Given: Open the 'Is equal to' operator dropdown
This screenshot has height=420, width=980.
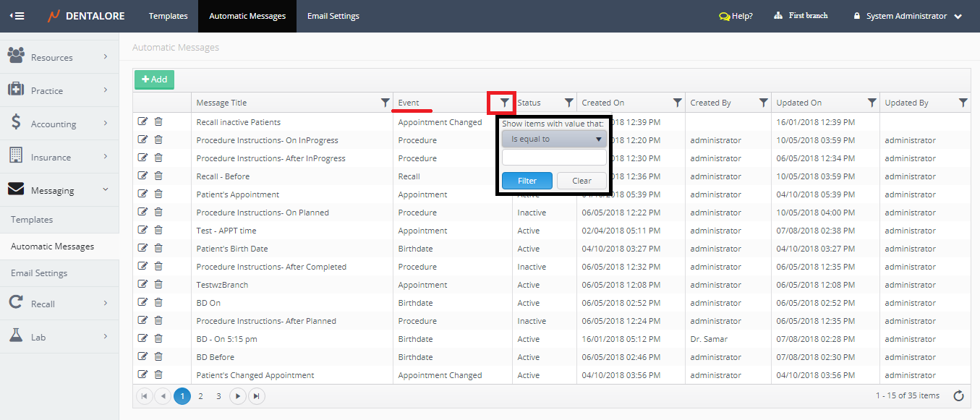Looking at the screenshot, I should click(x=554, y=139).
